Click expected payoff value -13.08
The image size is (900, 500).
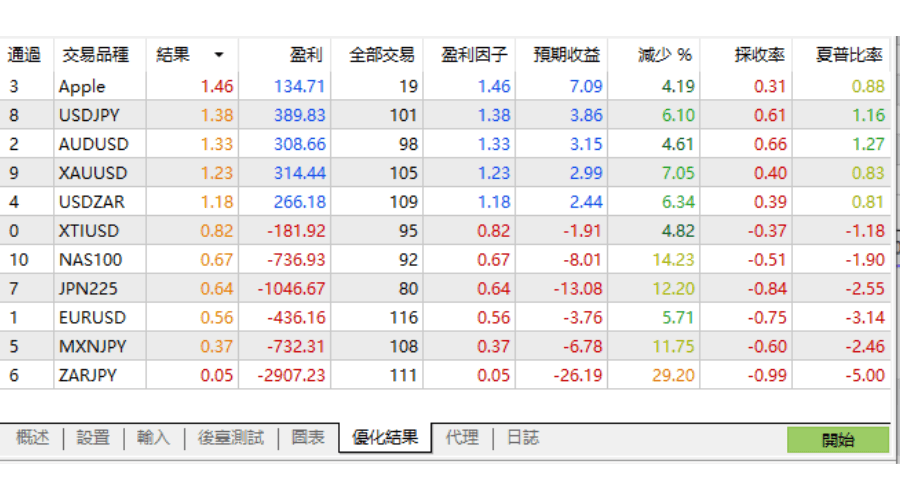coord(578,288)
